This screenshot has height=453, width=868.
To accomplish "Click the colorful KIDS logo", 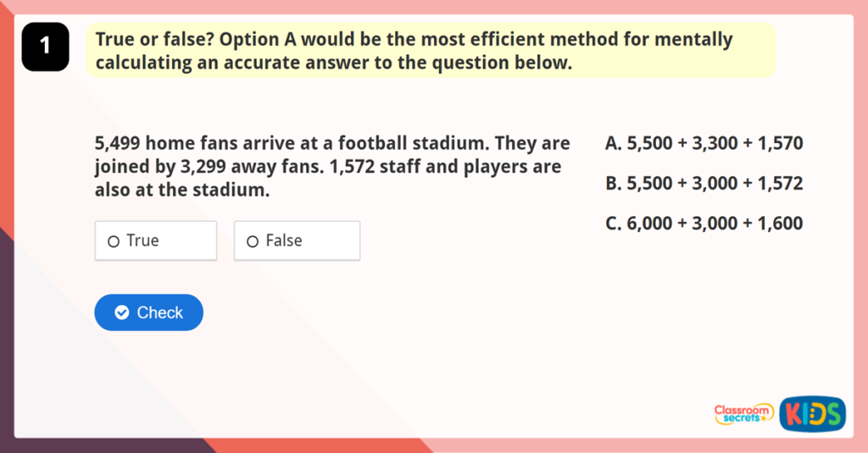I will (x=812, y=413).
